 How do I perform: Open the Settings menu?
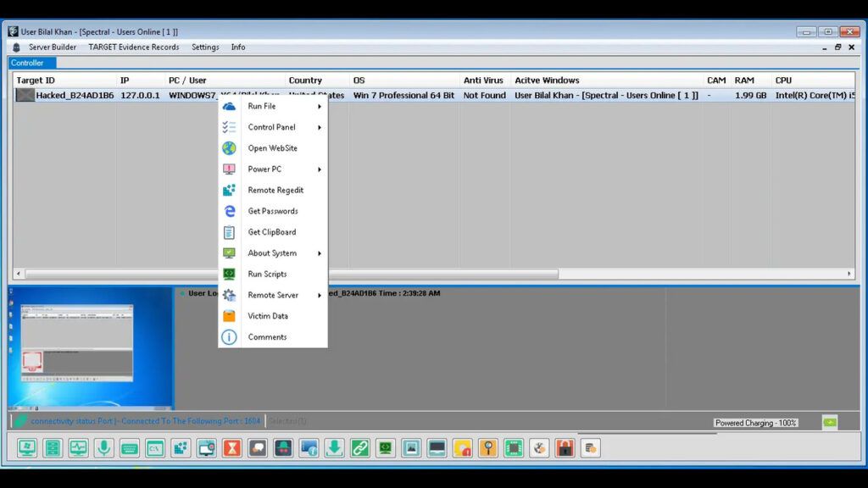205,47
